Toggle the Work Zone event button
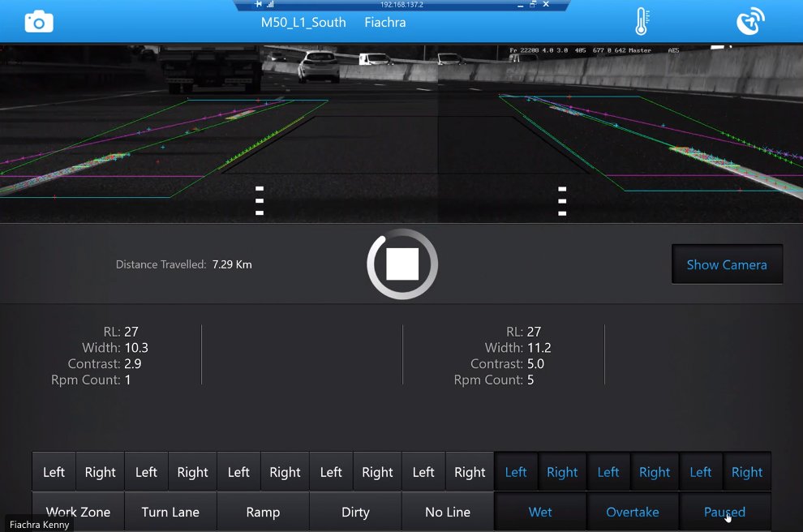The width and height of the screenshot is (803, 532). (79, 512)
